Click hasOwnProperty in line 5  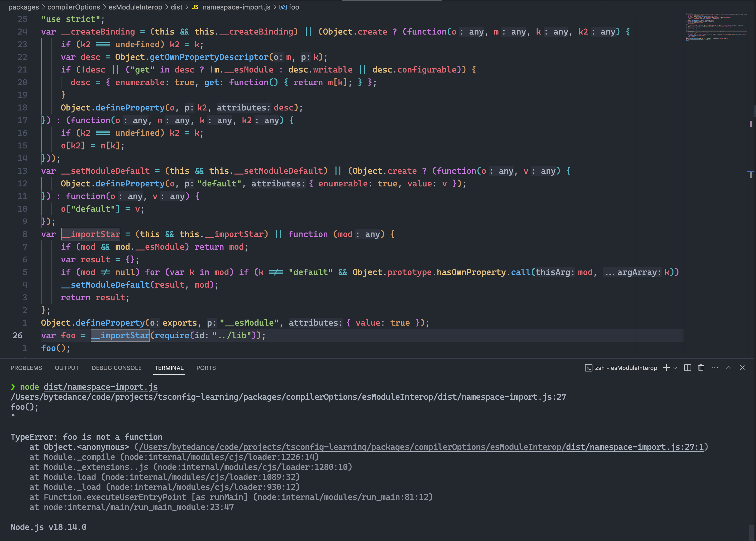point(471,272)
